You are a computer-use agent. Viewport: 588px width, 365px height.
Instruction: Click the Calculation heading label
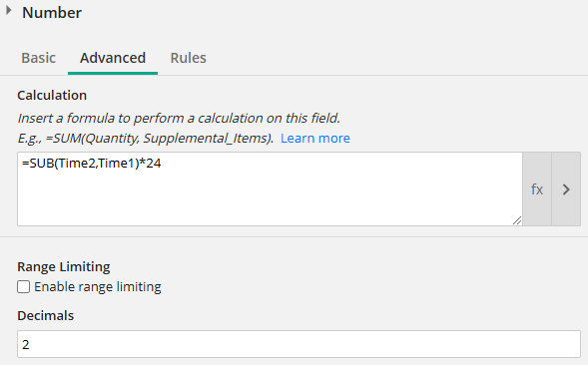[52, 95]
